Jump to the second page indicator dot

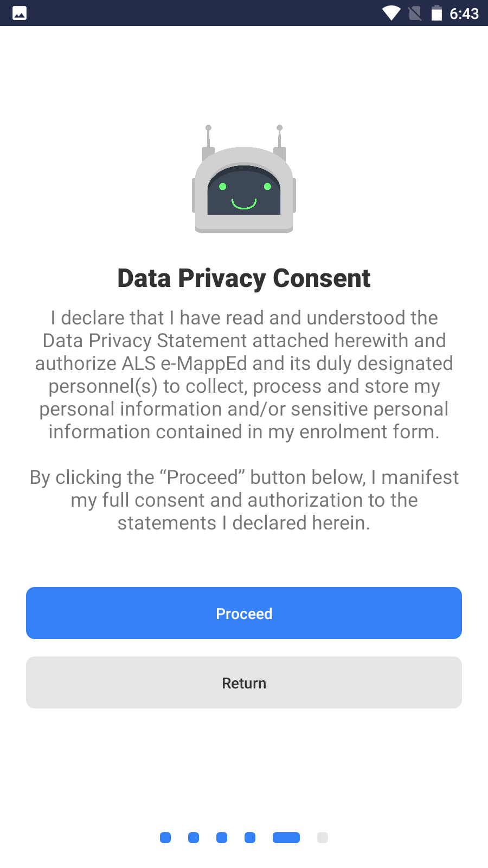pos(194,838)
